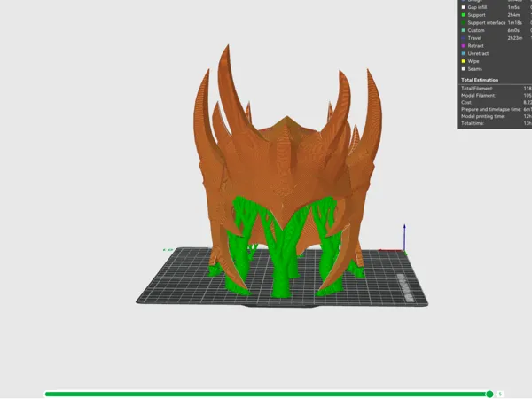Click the Model Filament label
Screen dimensions: 532x399
click(478, 96)
